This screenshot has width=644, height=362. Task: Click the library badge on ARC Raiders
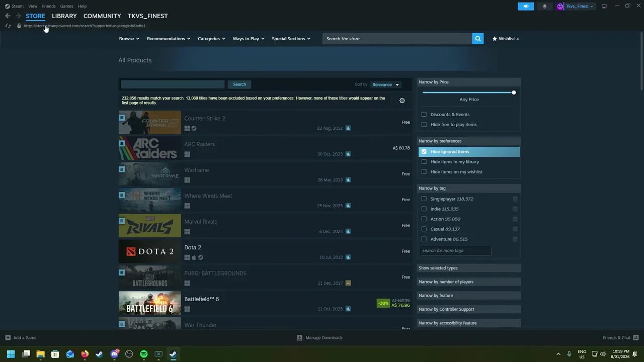[x=121, y=143]
